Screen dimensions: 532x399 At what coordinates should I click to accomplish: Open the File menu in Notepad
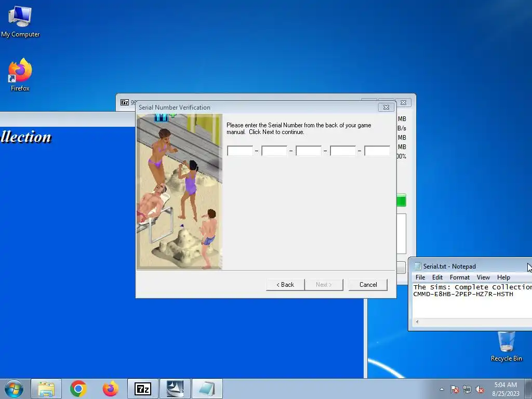[x=420, y=277]
